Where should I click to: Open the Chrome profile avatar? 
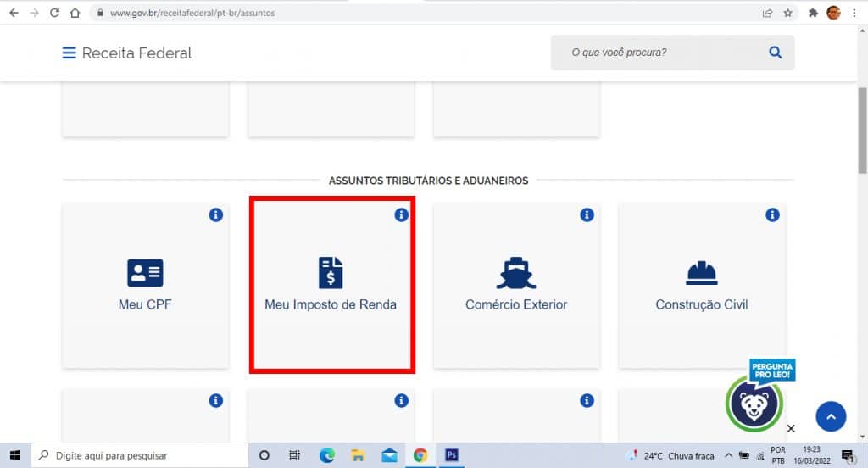click(x=833, y=12)
